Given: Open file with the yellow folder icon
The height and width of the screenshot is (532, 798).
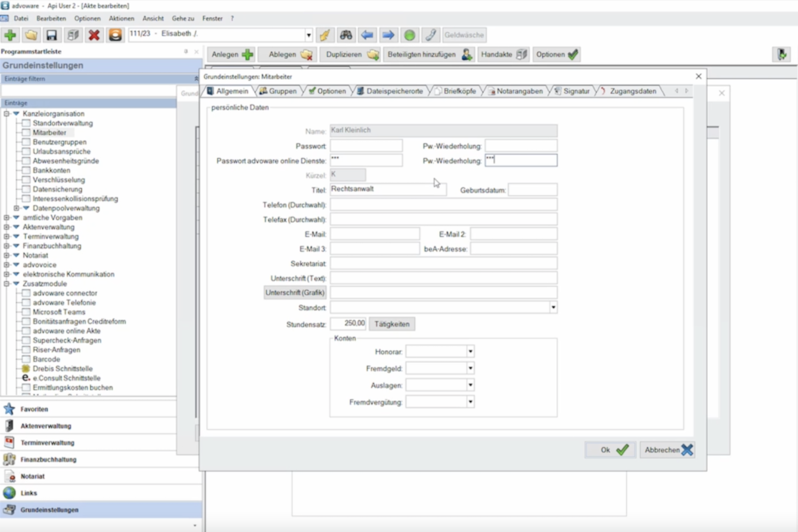Looking at the screenshot, I should pos(31,35).
